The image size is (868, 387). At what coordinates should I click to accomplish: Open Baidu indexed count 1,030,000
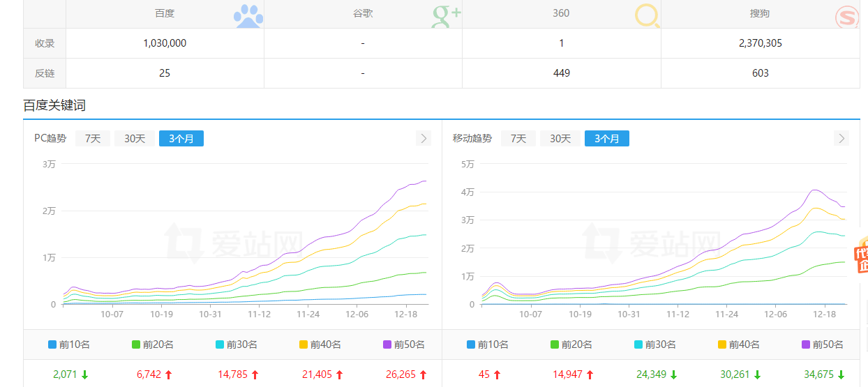click(x=165, y=43)
